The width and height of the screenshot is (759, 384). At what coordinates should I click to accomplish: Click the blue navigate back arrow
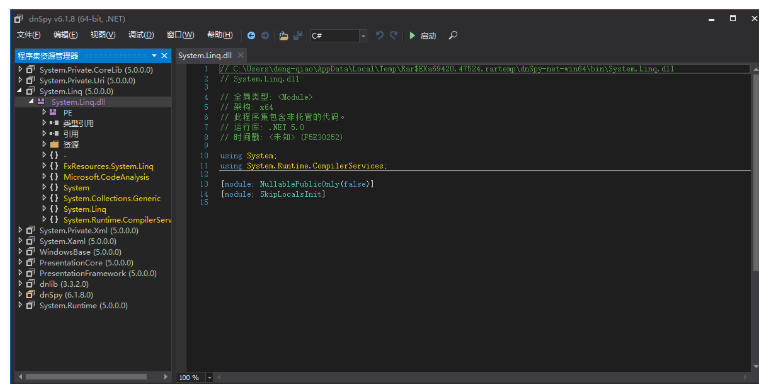251,35
